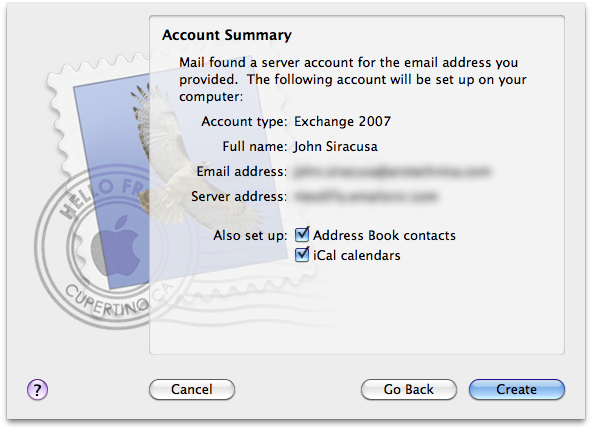Click the Apple logo in the postmark
This screenshot has width=592, height=430.
115,245
